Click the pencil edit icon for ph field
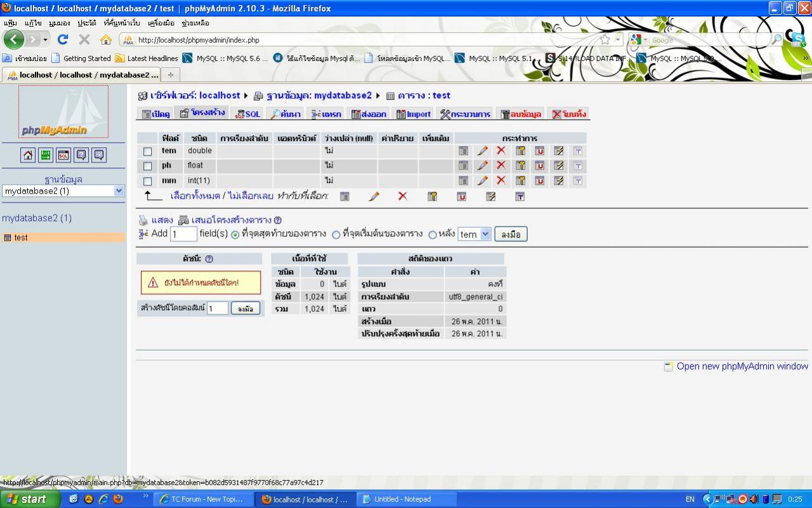This screenshot has height=508, width=812. [x=483, y=166]
